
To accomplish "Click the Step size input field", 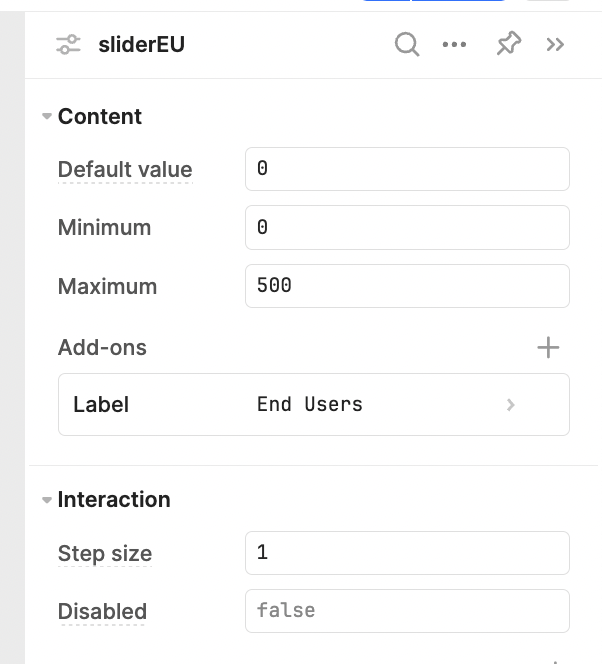I will (407, 553).
